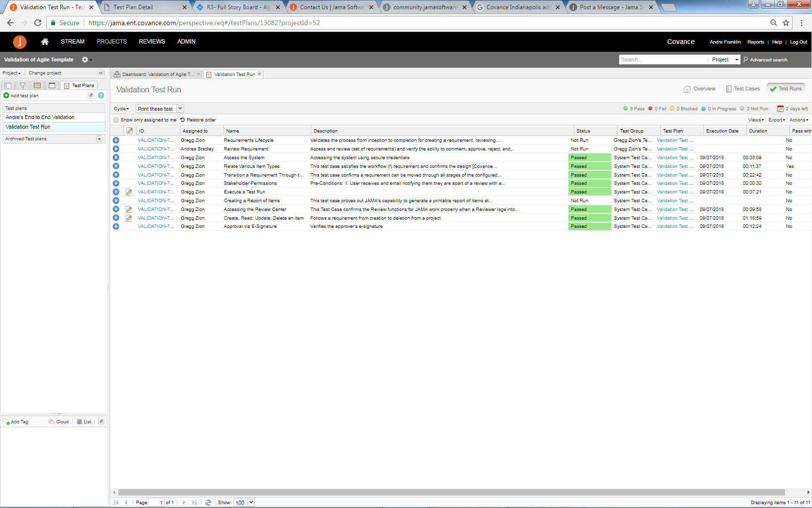Open the Export dropdown menu
Viewport: 812px width, 508px height.
point(777,120)
